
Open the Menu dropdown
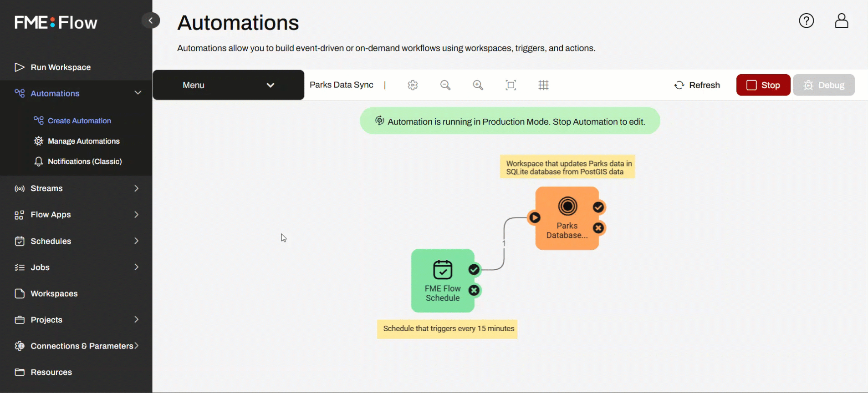[228, 85]
